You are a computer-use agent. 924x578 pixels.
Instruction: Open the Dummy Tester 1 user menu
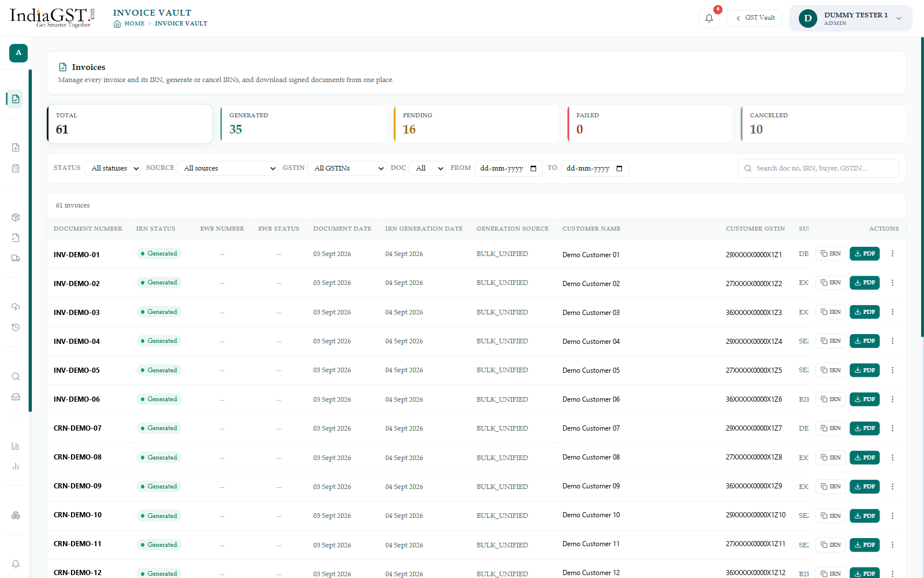tap(850, 18)
